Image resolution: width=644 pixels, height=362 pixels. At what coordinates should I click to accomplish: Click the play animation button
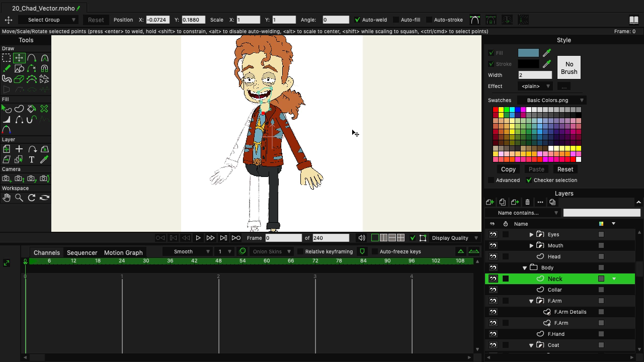point(198,238)
